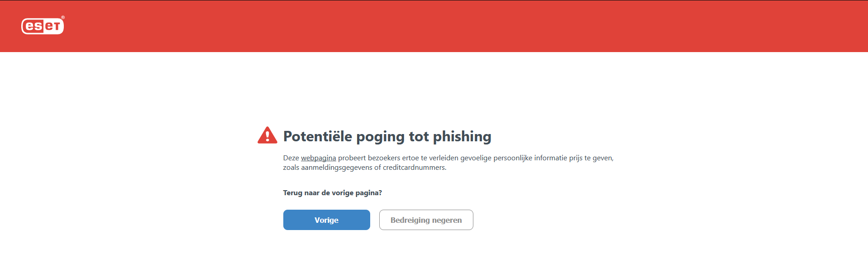Click the word creditcardnummers in the description

point(414,168)
